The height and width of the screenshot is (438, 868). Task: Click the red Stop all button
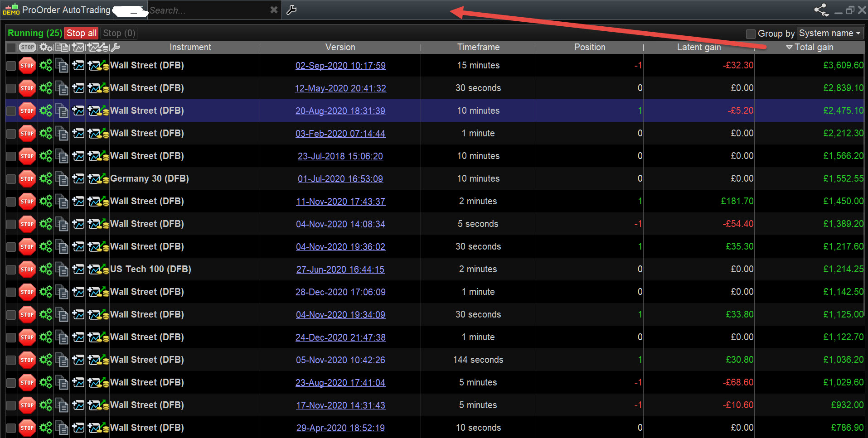[82, 33]
